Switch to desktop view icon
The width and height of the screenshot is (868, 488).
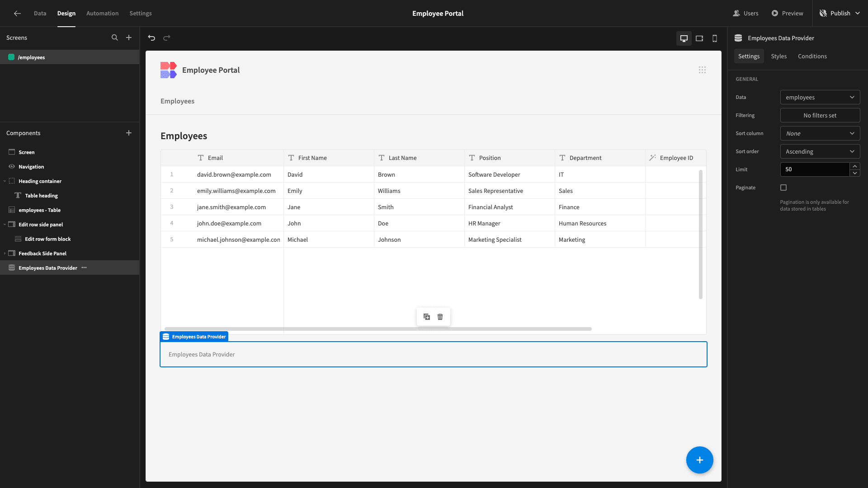[684, 38]
